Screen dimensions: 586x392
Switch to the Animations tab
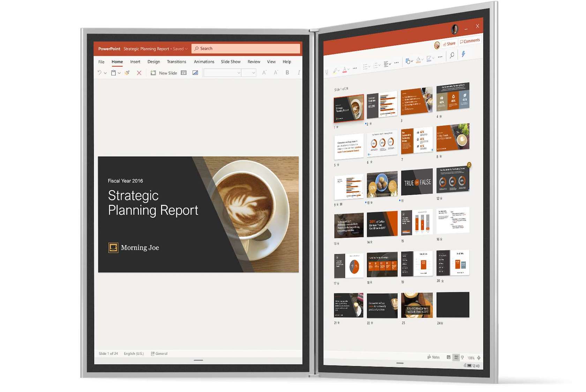click(204, 62)
